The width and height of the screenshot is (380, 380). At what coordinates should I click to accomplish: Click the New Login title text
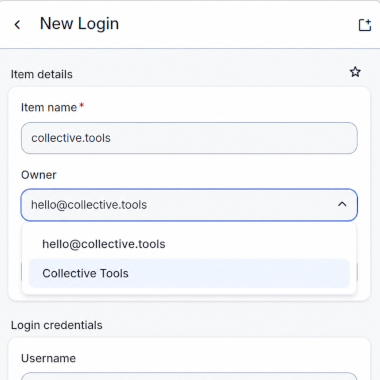(x=79, y=24)
